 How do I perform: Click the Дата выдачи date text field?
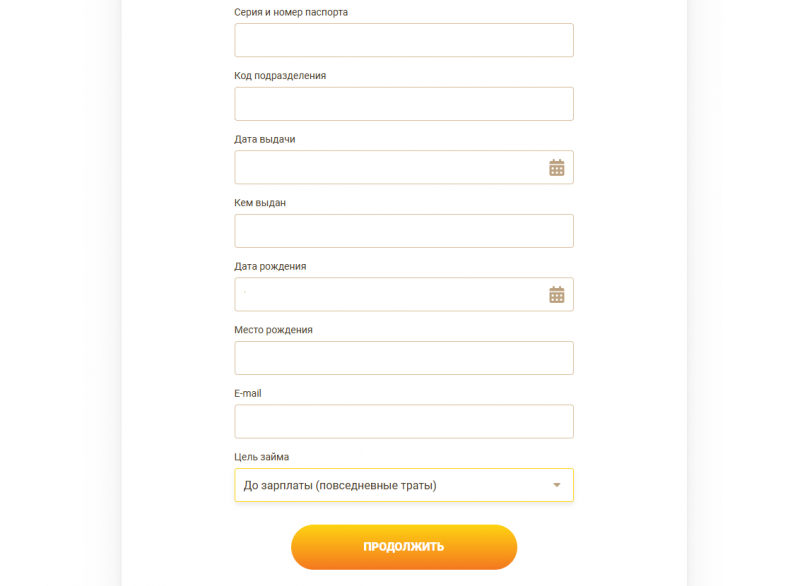click(390, 168)
